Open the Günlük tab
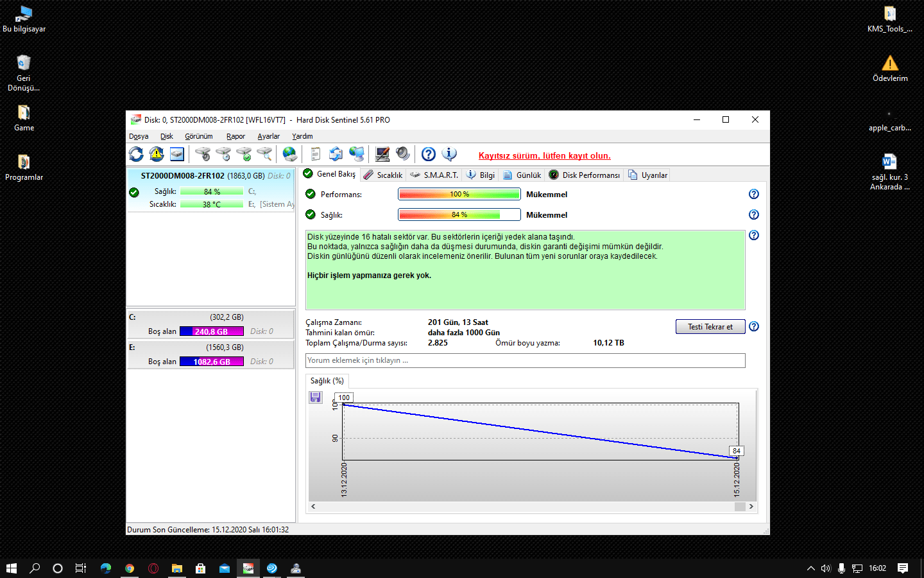This screenshot has height=578, width=924. coord(522,175)
